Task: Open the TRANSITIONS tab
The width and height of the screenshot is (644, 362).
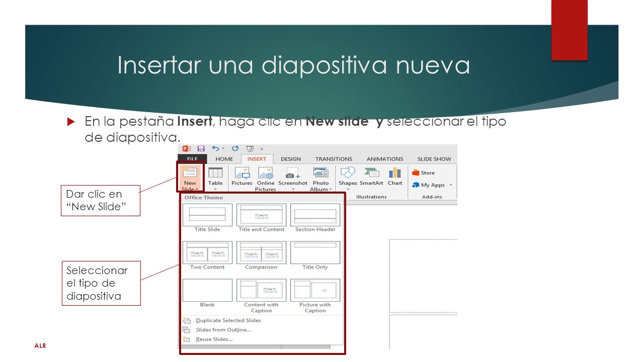Action: 334,159
